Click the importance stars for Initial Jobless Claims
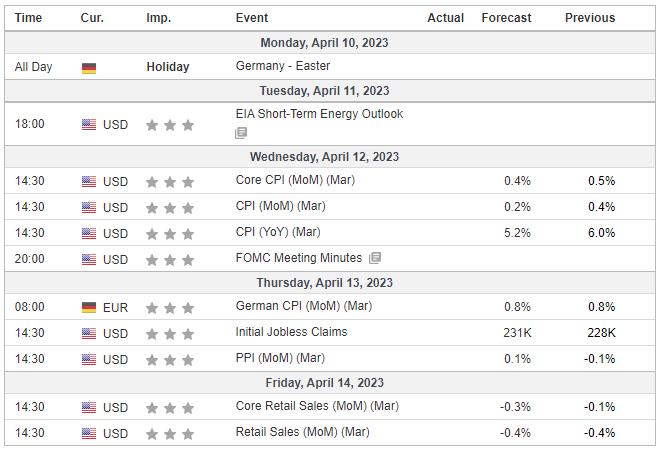This screenshot has height=451, width=660. coord(170,334)
